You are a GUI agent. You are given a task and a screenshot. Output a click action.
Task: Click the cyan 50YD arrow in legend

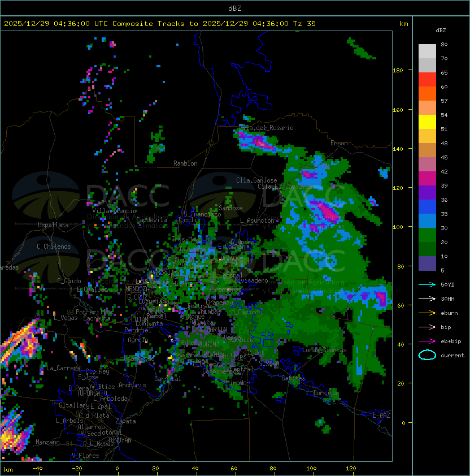[427, 285]
